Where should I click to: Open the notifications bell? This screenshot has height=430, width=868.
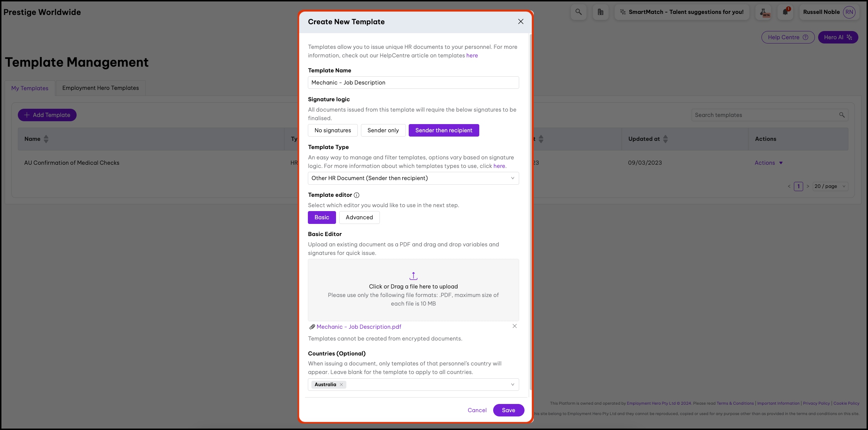click(785, 12)
